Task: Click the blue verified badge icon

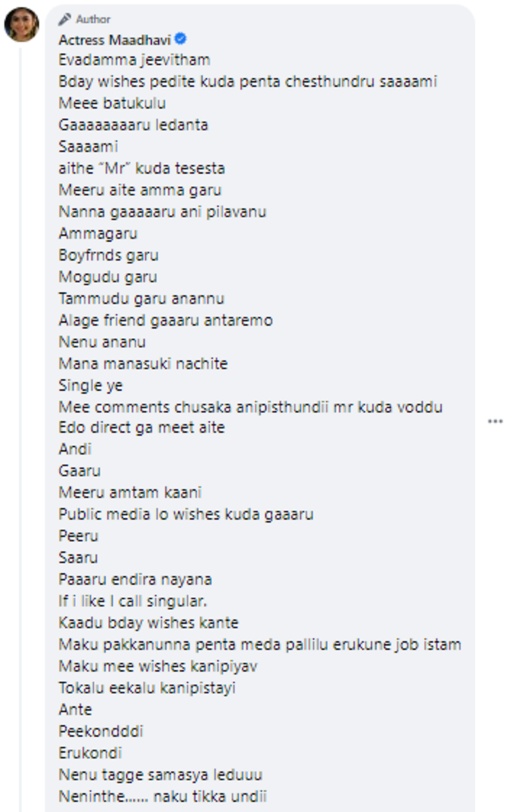Action: [180, 39]
